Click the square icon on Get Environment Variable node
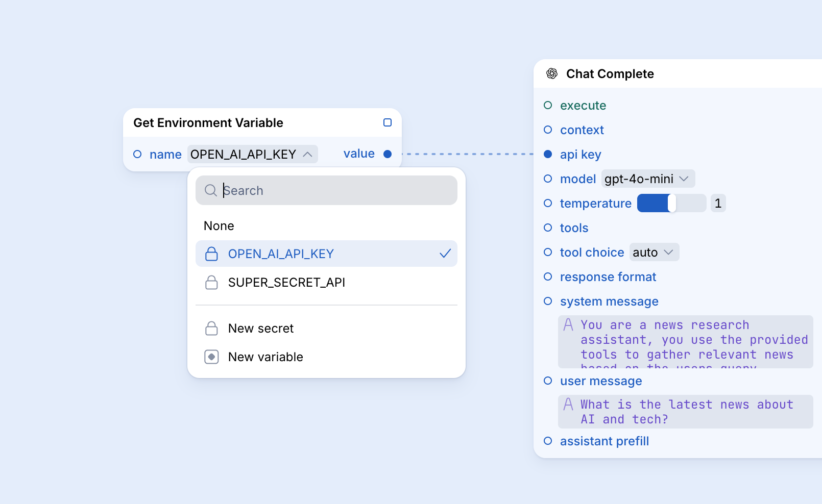The image size is (822, 504). (x=388, y=122)
